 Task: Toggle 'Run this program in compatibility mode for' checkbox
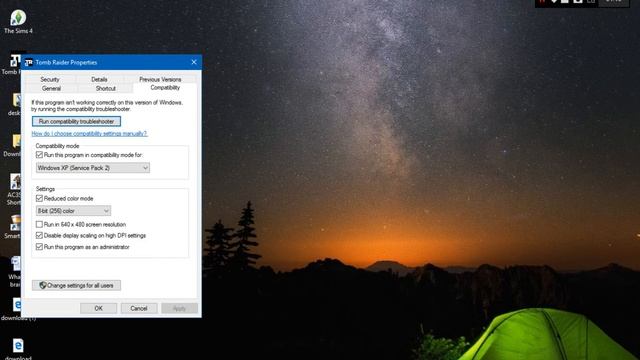click(39, 155)
